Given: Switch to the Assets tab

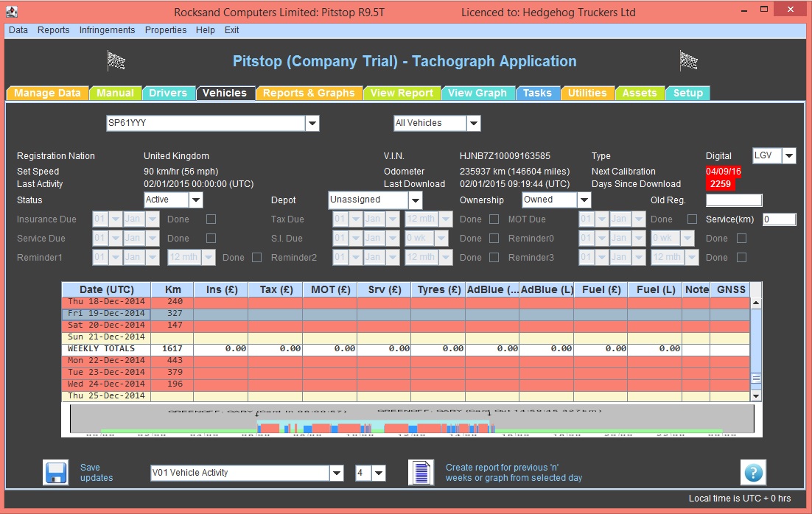Looking at the screenshot, I should [639, 94].
